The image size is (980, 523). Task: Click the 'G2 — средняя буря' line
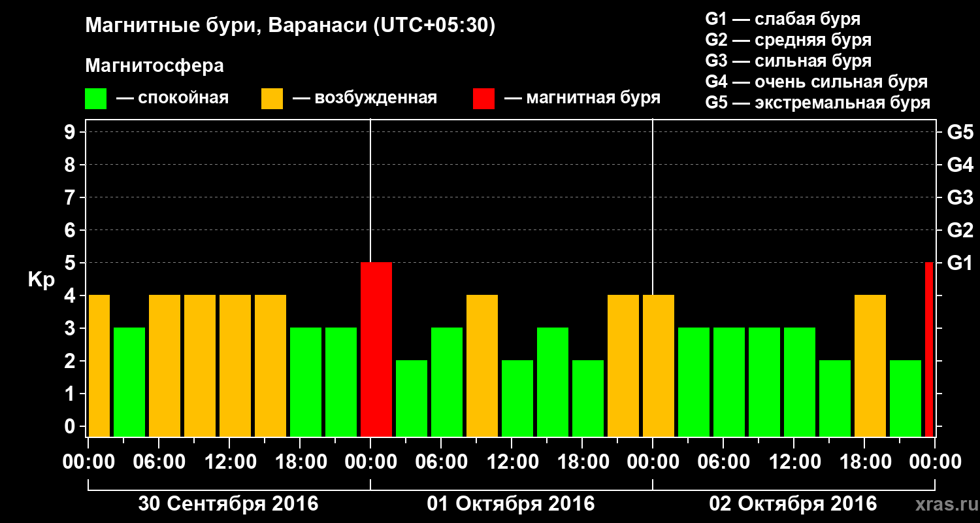click(x=788, y=40)
